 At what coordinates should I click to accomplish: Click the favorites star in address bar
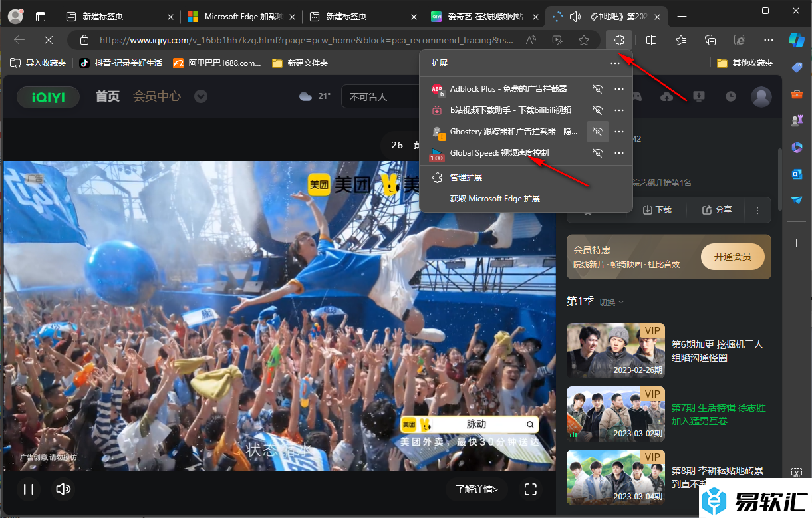point(584,40)
